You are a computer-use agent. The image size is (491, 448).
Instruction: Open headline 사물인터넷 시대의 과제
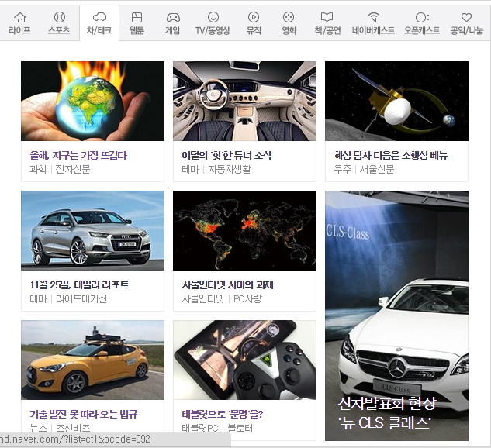227,284
